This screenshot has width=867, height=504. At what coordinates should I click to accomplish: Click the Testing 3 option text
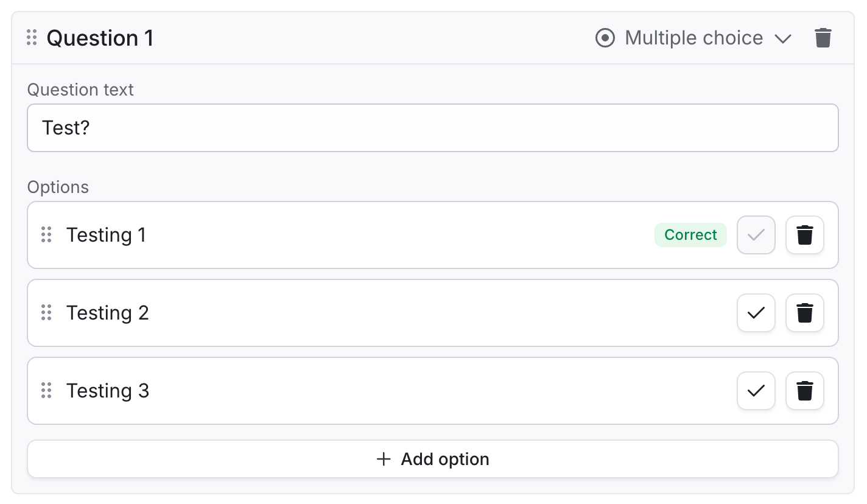click(108, 391)
